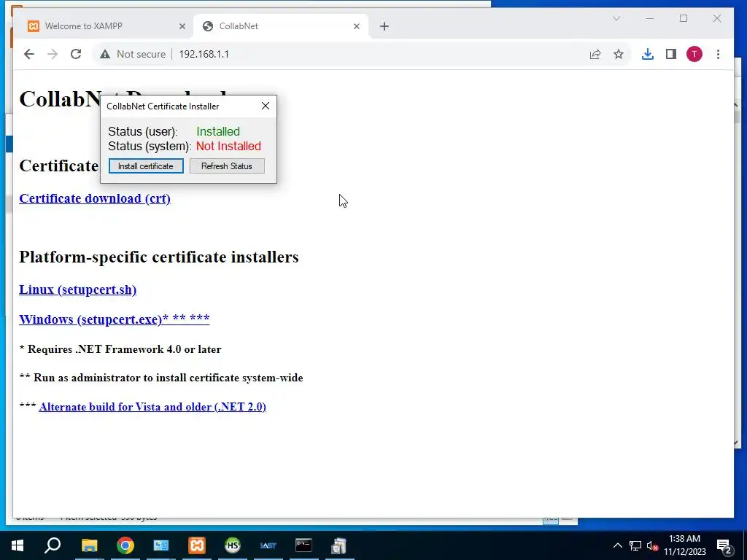747x560 pixels.
Task: Open Chrome downloads icon
Action: [648, 54]
